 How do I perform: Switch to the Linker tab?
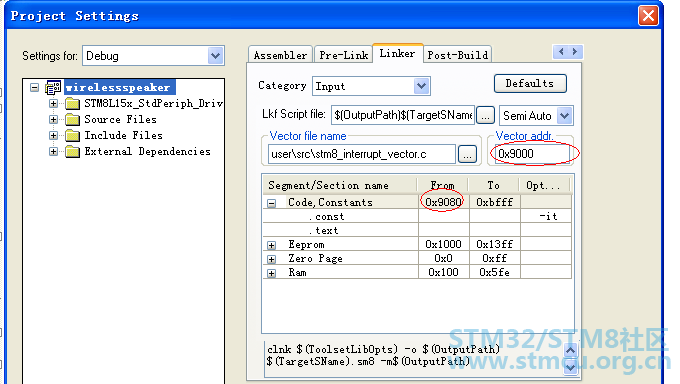397,53
